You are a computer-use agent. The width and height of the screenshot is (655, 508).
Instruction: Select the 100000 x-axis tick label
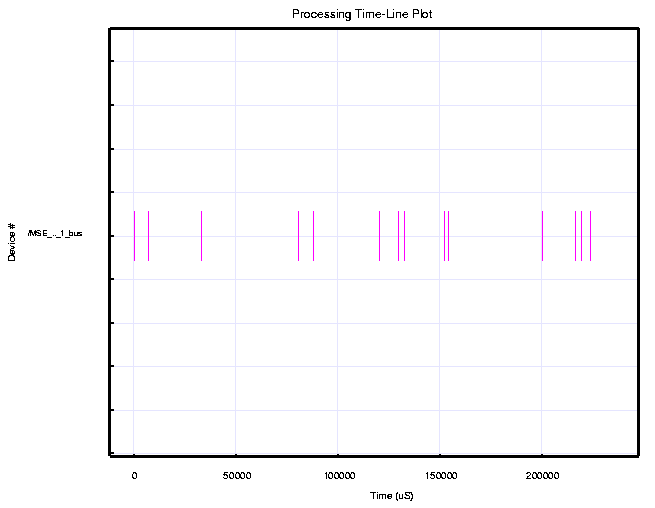click(338, 476)
